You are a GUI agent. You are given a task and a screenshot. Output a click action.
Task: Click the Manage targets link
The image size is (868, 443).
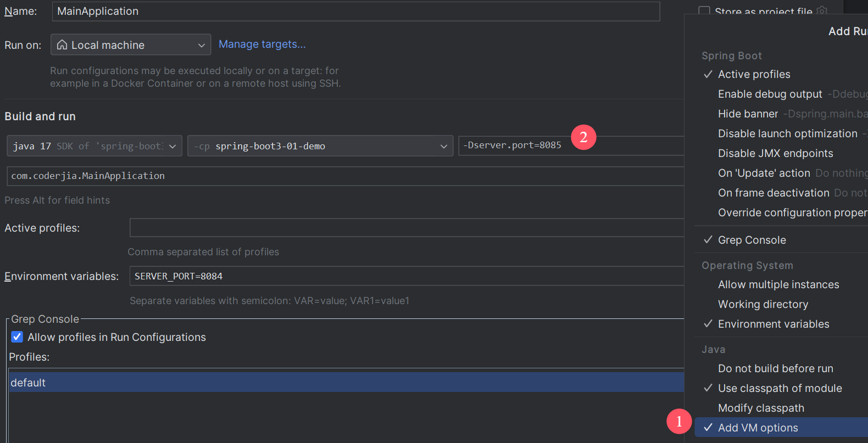click(262, 44)
